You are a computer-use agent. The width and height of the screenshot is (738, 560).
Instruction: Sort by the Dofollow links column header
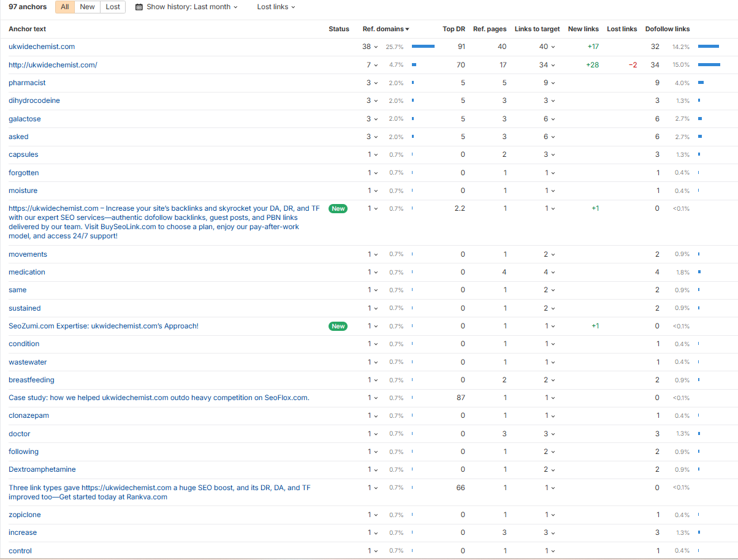coord(667,29)
